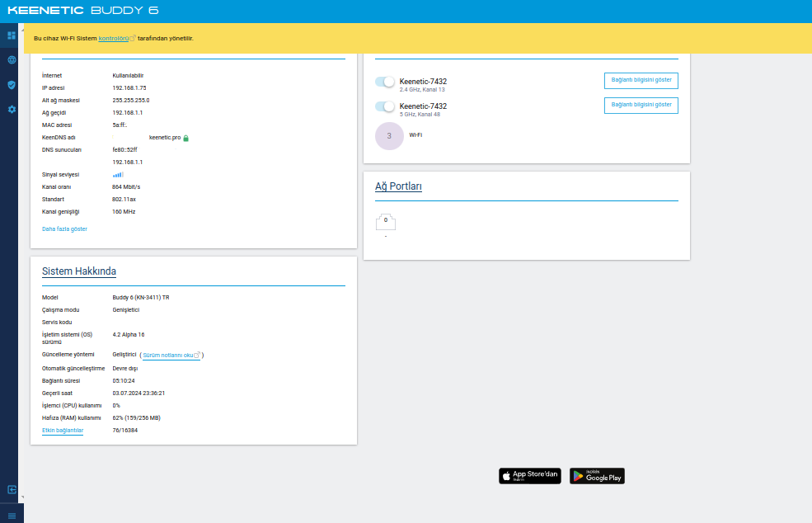Click the 2.4 GHz, Kanal 13 label

click(x=422, y=90)
